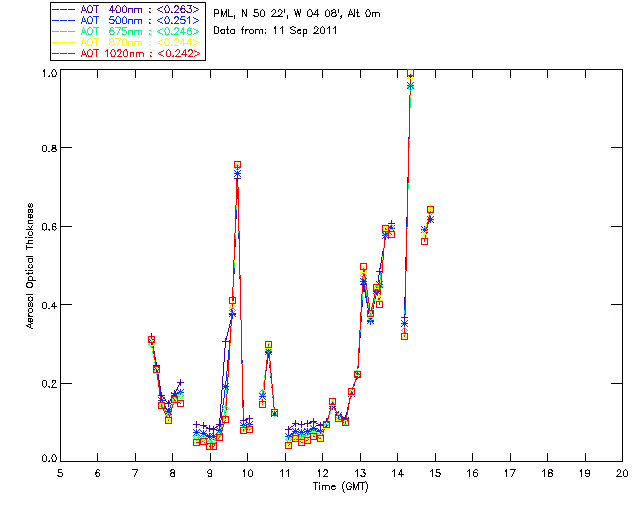Click the x-axis tick label 15

435,473
